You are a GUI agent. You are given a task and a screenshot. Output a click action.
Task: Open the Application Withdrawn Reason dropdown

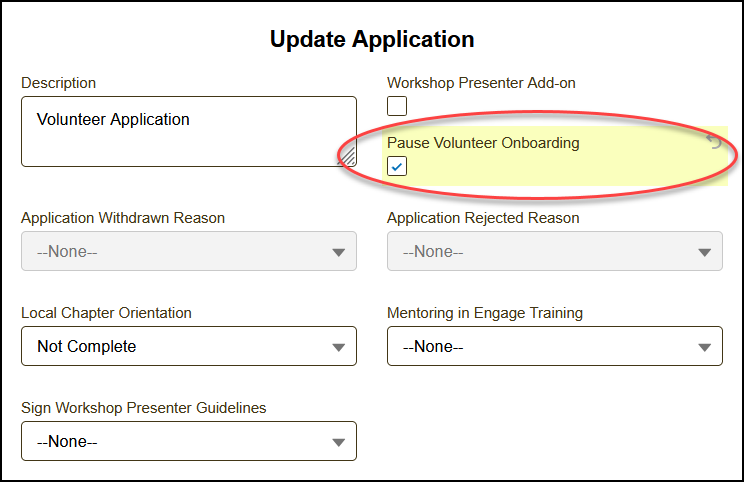(188, 252)
